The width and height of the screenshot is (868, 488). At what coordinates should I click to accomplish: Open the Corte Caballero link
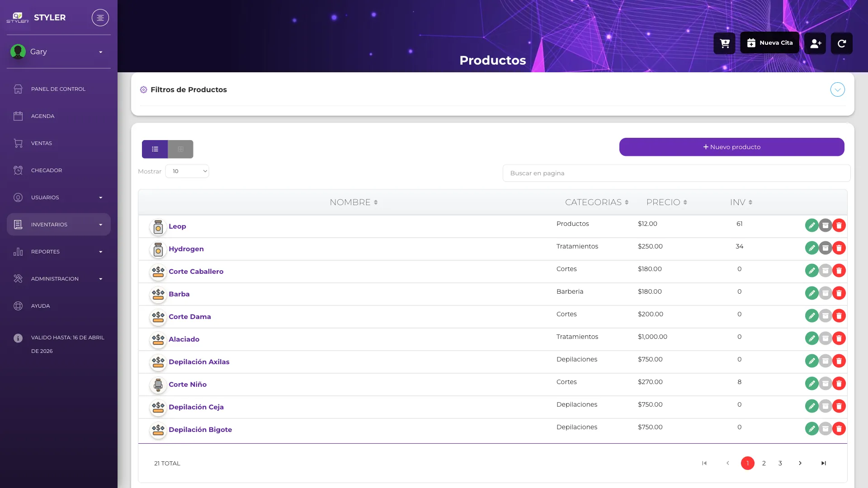(196, 272)
